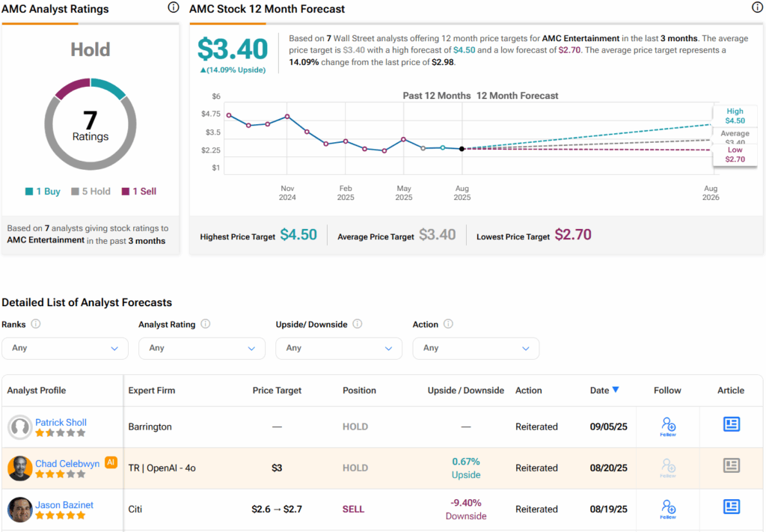This screenshot has height=532, width=766.
Task: Open the Upside/Downside dropdown
Action: (339, 348)
